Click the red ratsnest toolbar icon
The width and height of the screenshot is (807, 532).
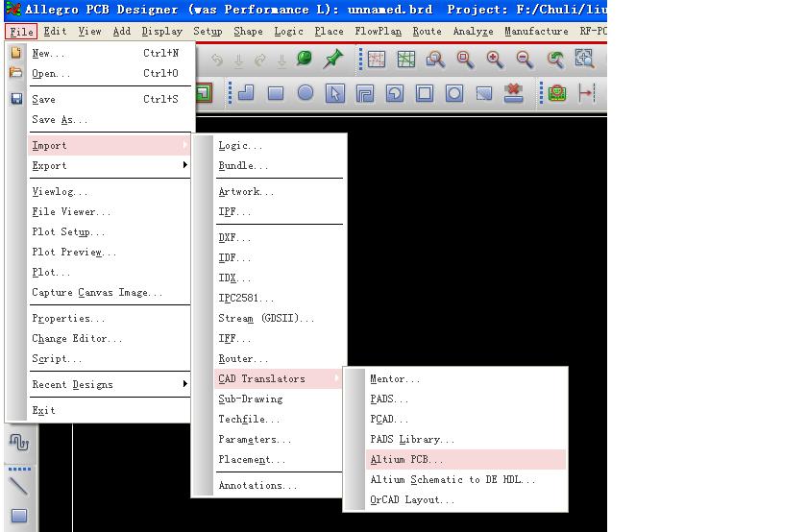click(x=377, y=60)
